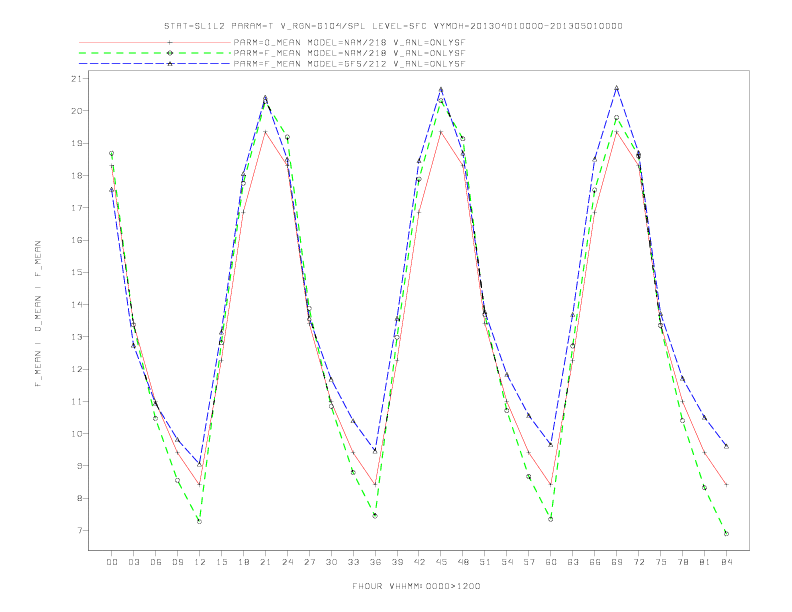The width and height of the screenshot is (792, 612).
Task: Select the legend entry PARM=F_MEAN MODEL=NAM/218
Action: point(349,53)
